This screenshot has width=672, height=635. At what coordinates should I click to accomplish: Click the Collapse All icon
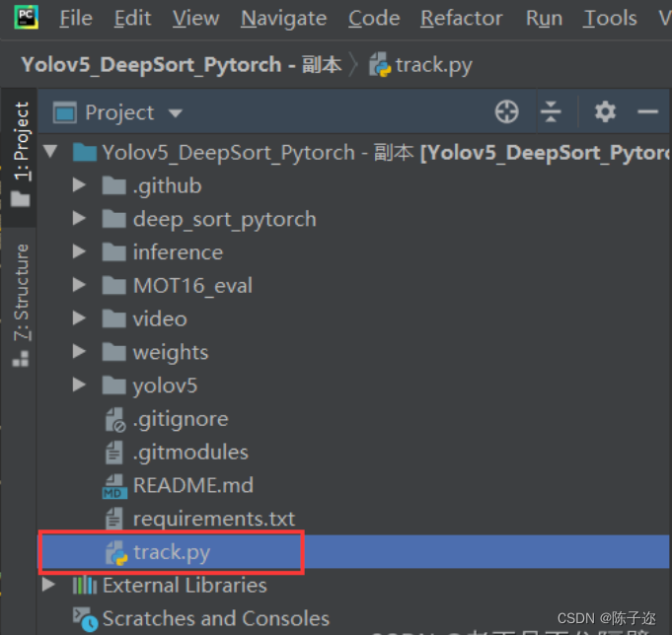coord(551,112)
